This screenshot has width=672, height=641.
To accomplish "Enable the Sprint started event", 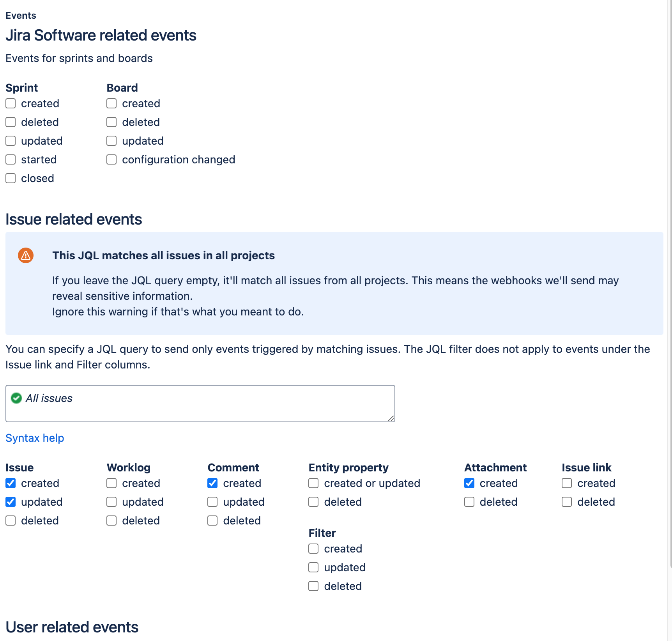I will click(x=11, y=159).
